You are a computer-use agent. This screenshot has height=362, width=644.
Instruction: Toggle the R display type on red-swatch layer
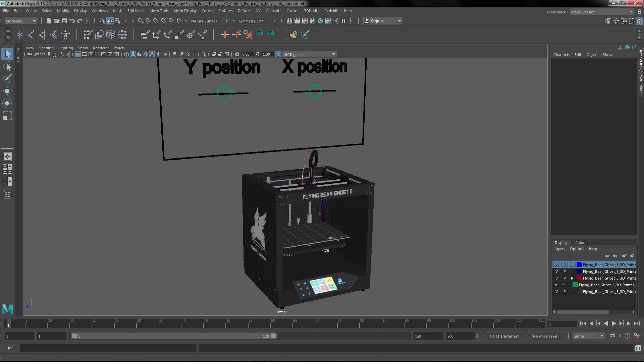click(572, 278)
